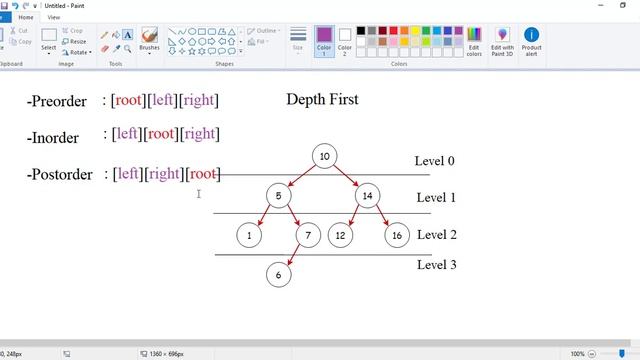Image resolution: width=640 pixels, height=360 pixels.
Task: Pick the green color swatch
Action: click(426, 31)
